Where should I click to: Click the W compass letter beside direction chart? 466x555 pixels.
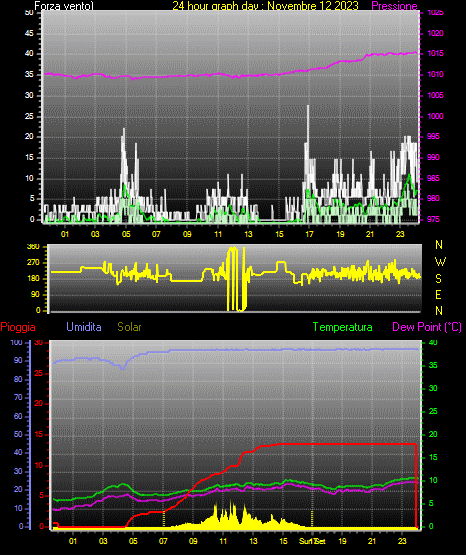tap(440, 262)
